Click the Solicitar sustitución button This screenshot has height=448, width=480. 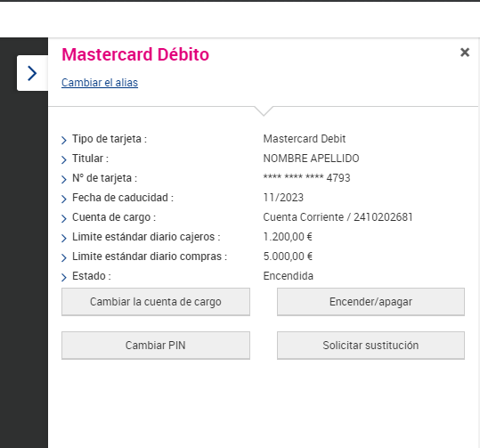[370, 345]
